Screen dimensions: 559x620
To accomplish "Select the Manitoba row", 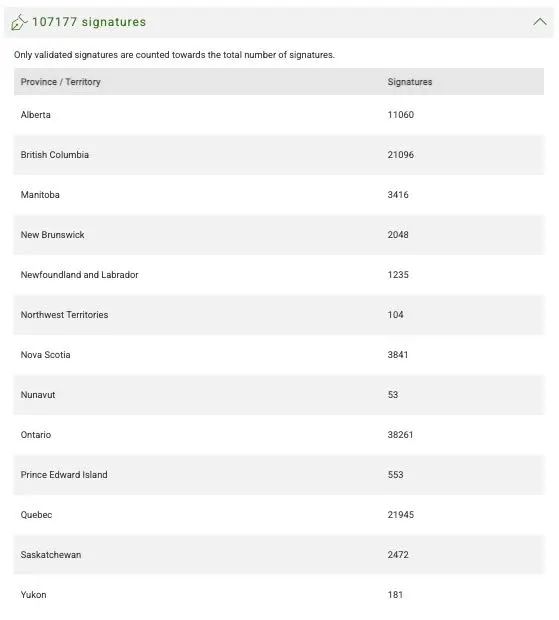I will click(x=279, y=195).
